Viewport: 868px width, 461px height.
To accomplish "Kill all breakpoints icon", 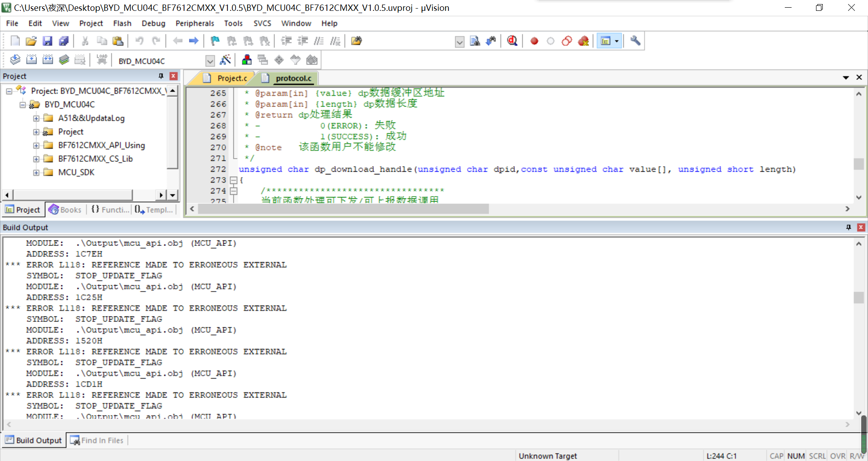I will click(x=583, y=41).
